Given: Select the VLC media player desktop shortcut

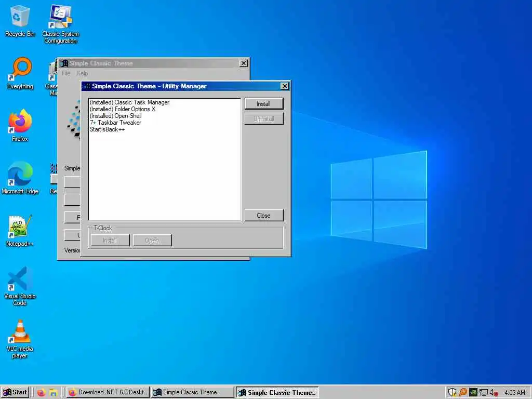Looking at the screenshot, I should (20, 339).
